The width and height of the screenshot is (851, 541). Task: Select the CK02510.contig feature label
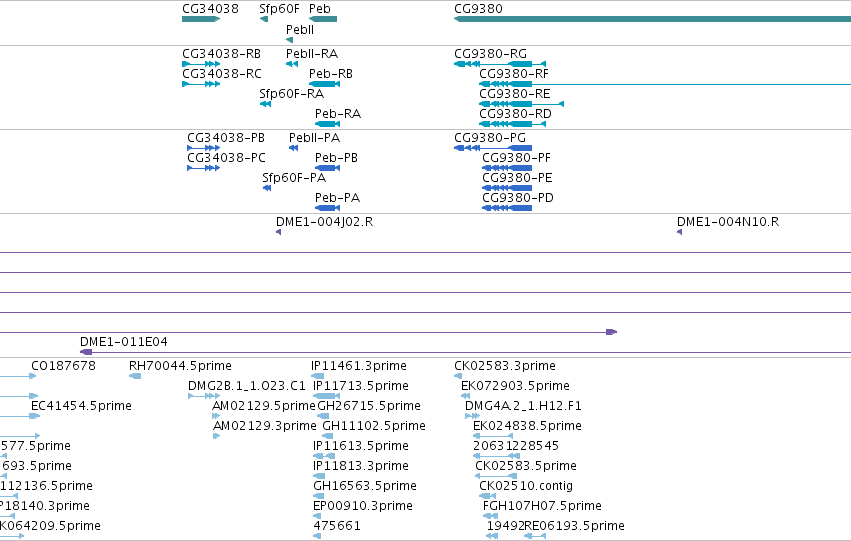[526, 486]
